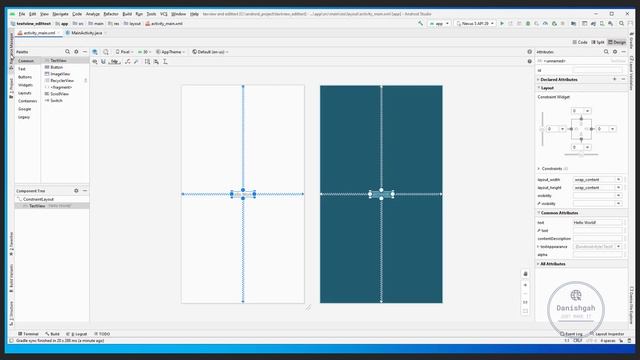Open Logcat tool window

click(x=77, y=334)
